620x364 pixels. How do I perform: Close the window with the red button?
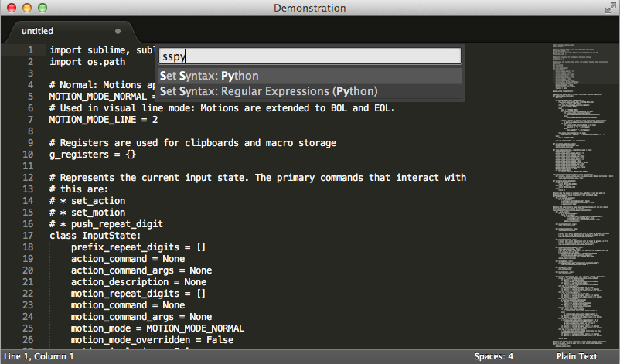point(12,8)
